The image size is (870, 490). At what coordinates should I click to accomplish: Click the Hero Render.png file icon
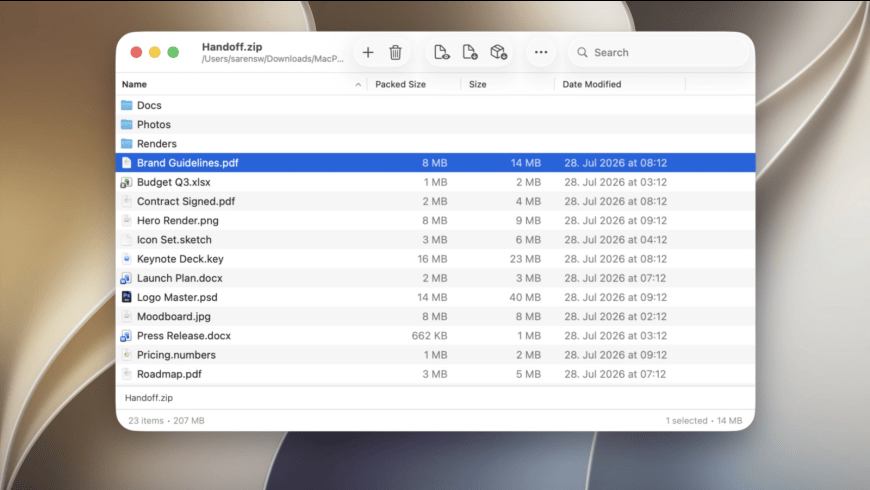[x=127, y=220]
